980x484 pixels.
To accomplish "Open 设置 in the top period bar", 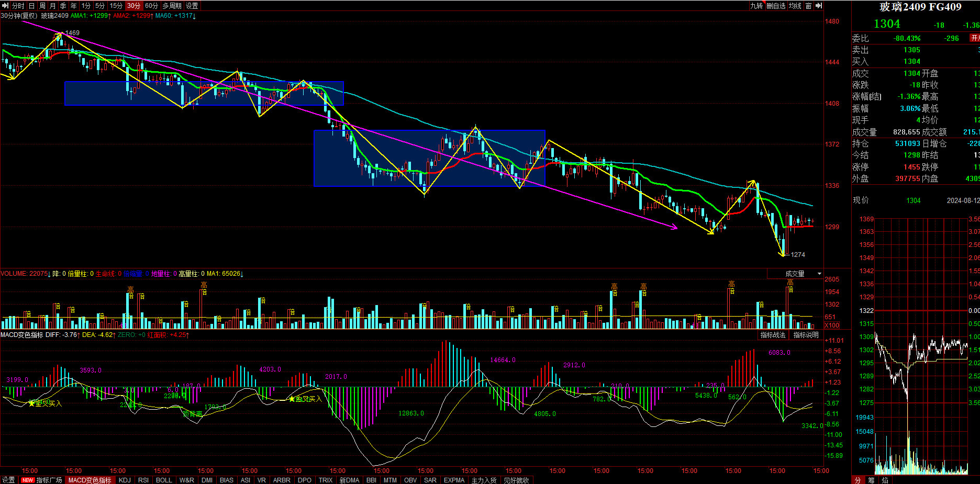I will (x=192, y=6).
